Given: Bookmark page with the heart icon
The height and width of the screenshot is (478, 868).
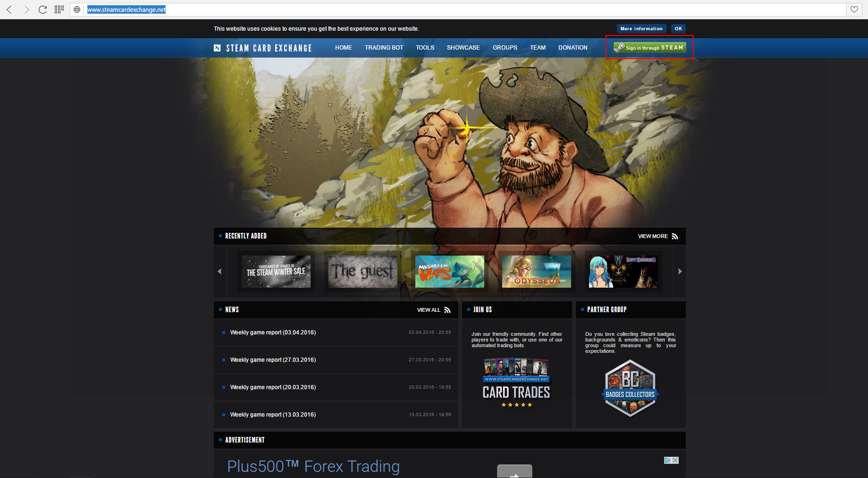Looking at the screenshot, I should pyautogui.click(x=854, y=9).
